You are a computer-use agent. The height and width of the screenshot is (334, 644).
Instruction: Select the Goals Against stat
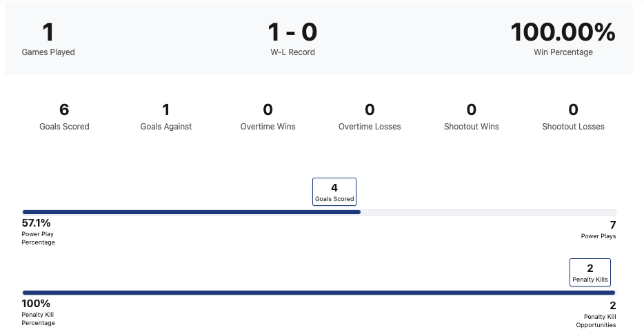pos(166,116)
